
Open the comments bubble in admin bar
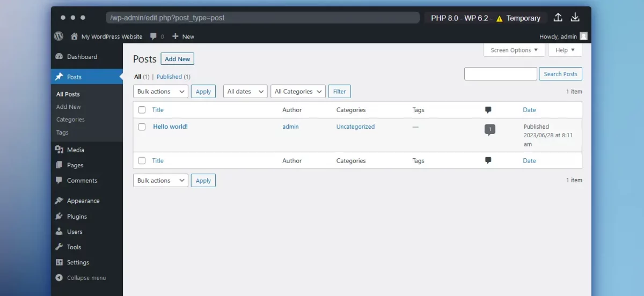point(154,36)
